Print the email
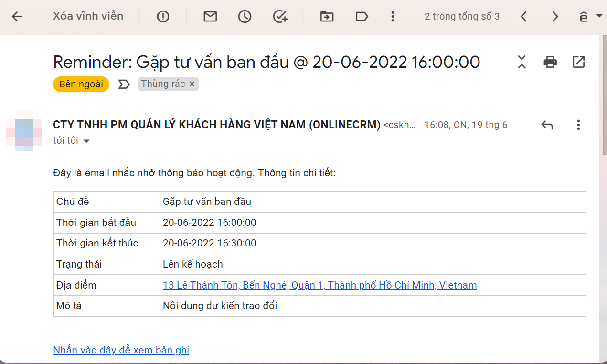607x364 pixels. (550, 62)
